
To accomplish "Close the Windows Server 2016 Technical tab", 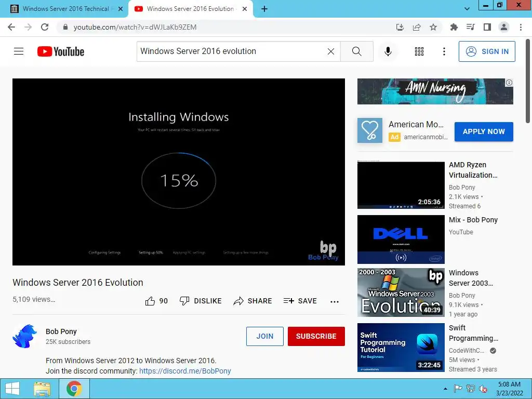I will tap(121, 9).
